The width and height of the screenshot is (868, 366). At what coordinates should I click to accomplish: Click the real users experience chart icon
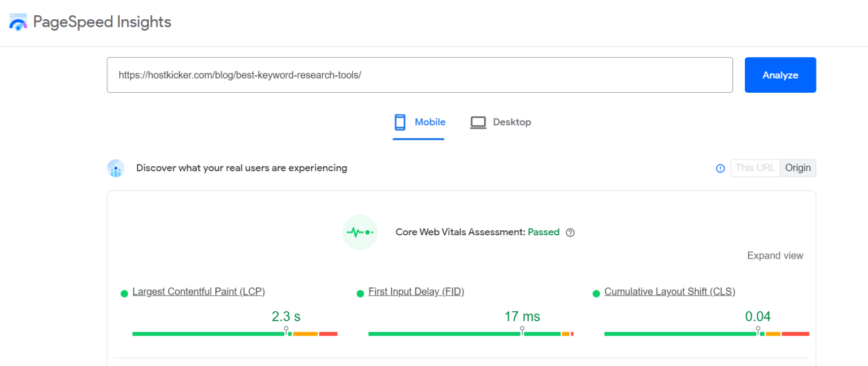(x=116, y=168)
